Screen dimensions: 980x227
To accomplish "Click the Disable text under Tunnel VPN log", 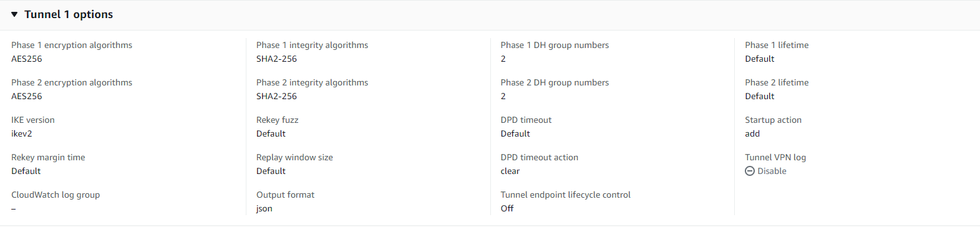I will pyautogui.click(x=772, y=171).
